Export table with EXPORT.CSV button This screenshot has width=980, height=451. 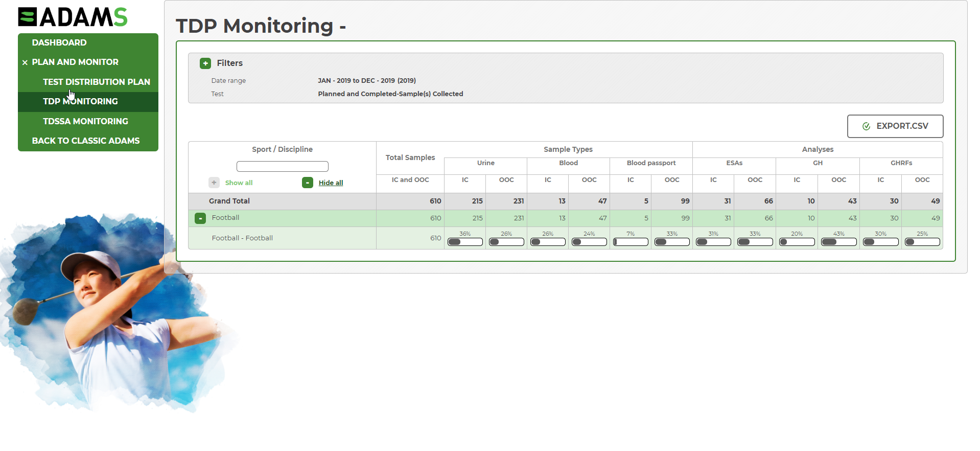pos(895,126)
